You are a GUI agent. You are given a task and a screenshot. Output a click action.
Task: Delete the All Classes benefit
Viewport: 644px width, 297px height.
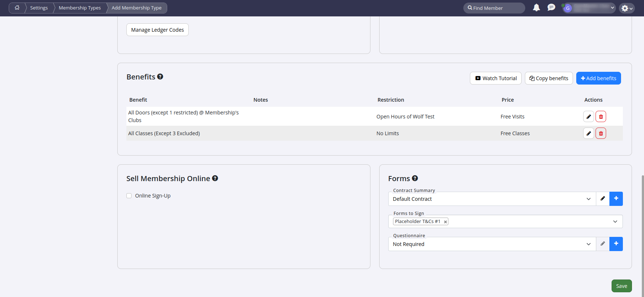(x=601, y=133)
